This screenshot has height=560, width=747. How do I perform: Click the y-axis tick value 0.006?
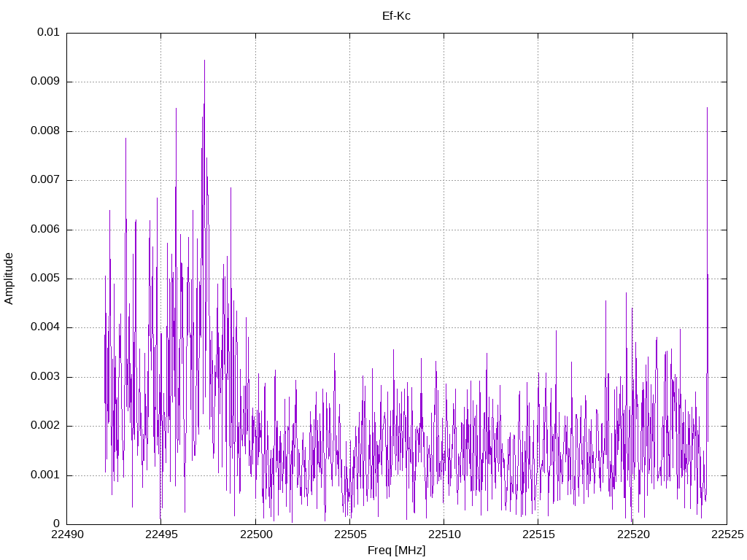point(45,230)
